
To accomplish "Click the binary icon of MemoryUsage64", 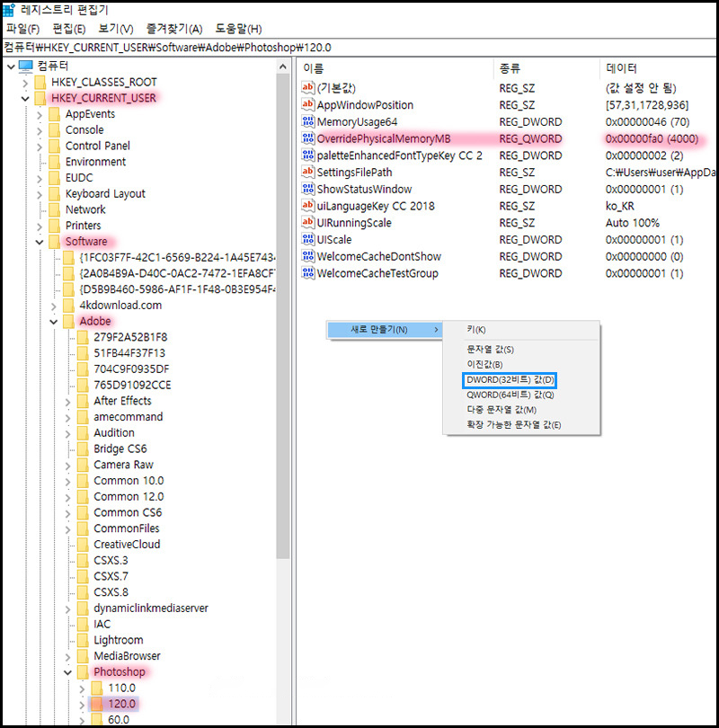I will pos(307,121).
